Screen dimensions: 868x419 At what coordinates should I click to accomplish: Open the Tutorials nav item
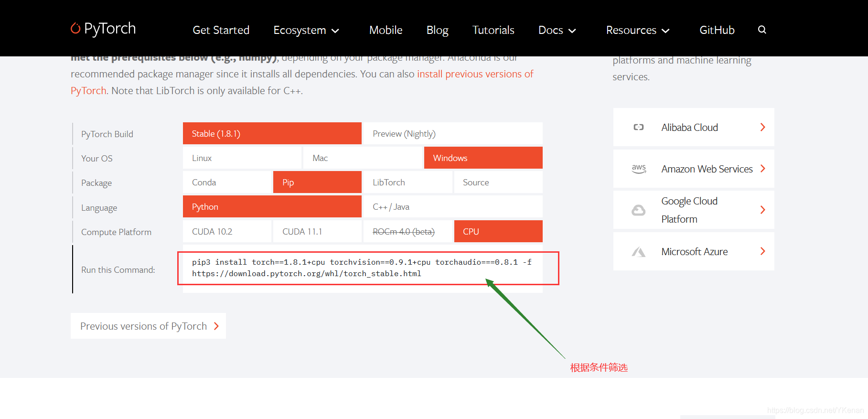point(493,30)
